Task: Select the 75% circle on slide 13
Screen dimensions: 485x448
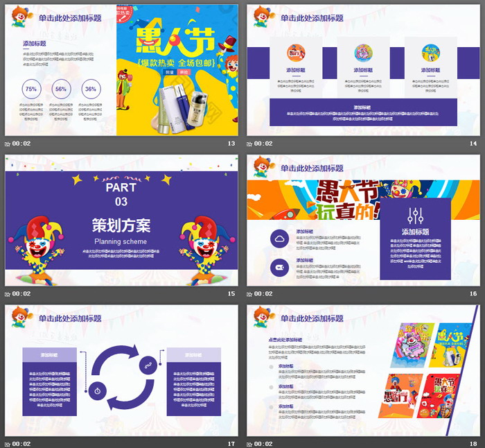Action: tap(31, 89)
